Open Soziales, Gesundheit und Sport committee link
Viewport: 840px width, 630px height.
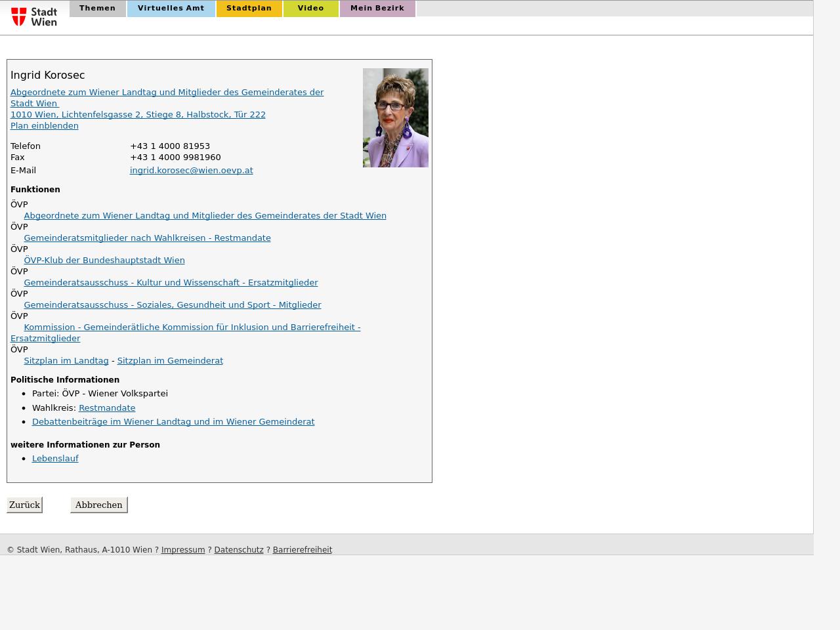(x=172, y=304)
